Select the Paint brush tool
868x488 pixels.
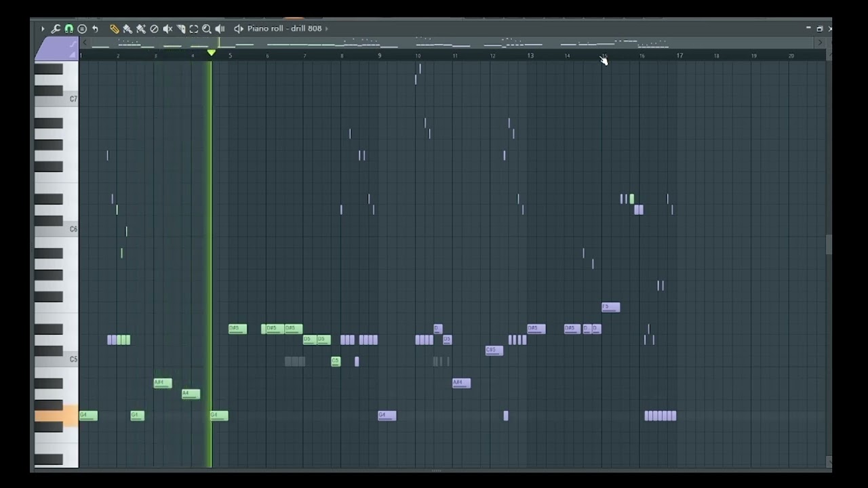point(127,28)
